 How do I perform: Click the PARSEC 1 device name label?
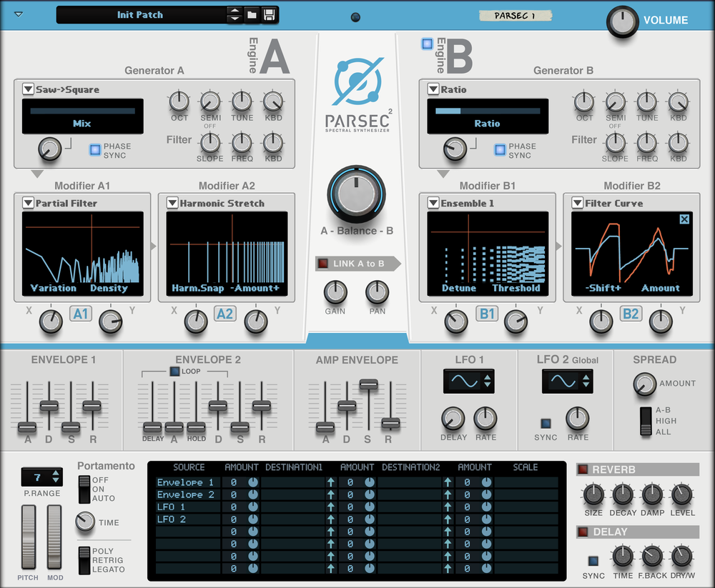pos(516,16)
